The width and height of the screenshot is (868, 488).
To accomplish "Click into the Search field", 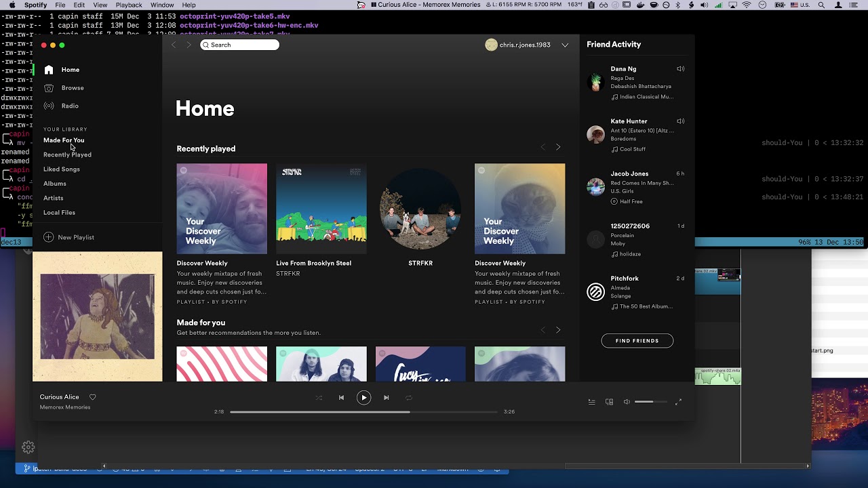I will [x=239, y=45].
